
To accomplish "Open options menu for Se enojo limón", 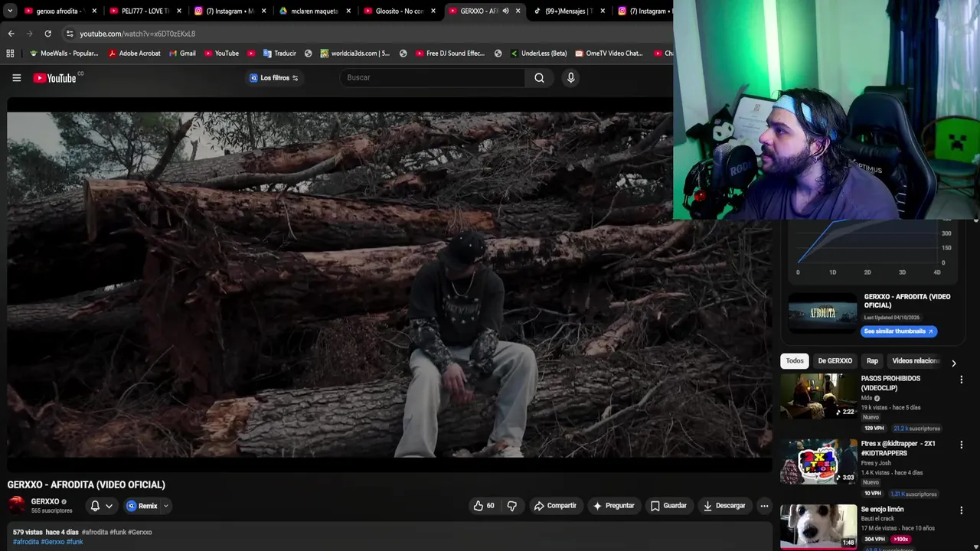I will 962,510.
